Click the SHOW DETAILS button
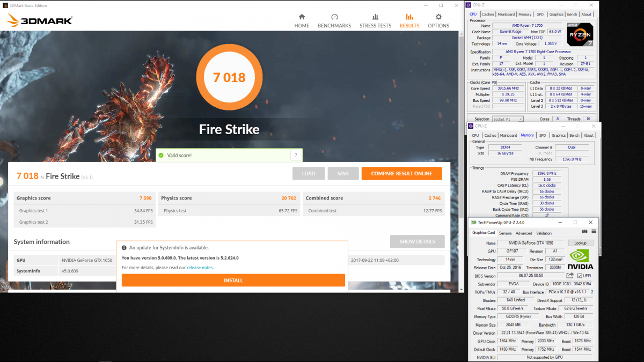This screenshot has height=362, width=644. coord(417,241)
